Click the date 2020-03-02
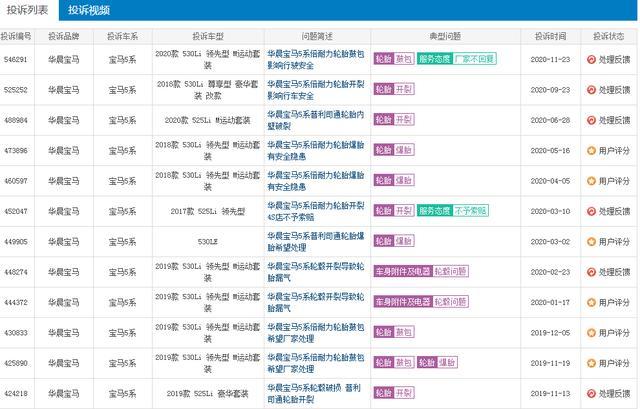Screen dimensions: 640x409 (550, 242)
